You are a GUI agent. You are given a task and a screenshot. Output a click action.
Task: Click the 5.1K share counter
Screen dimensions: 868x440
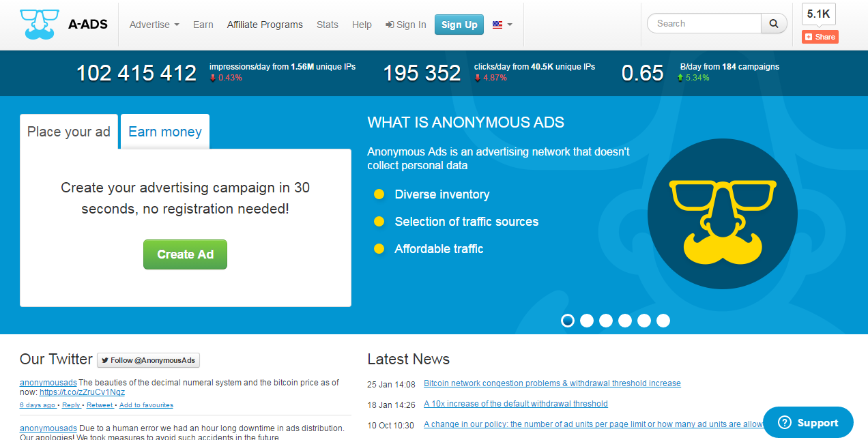click(x=819, y=14)
